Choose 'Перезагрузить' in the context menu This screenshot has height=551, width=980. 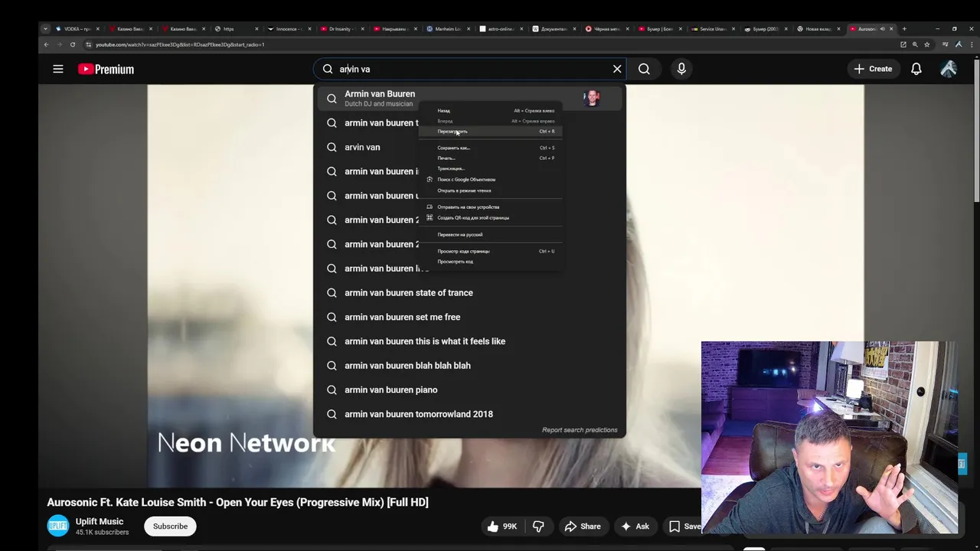pyautogui.click(x=490, y=131)
